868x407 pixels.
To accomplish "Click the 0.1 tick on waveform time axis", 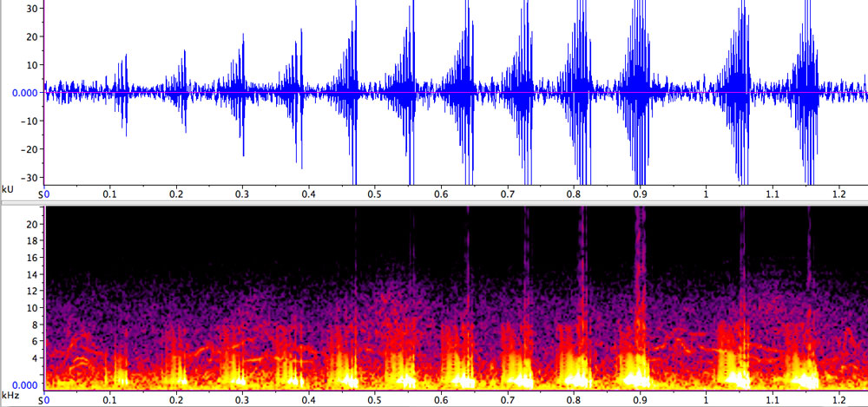I will click(109, 194).
